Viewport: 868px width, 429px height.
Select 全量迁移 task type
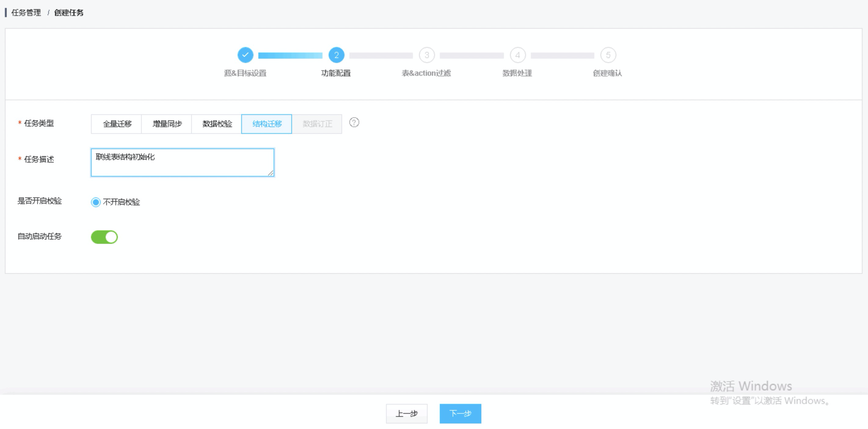(117, 124)
